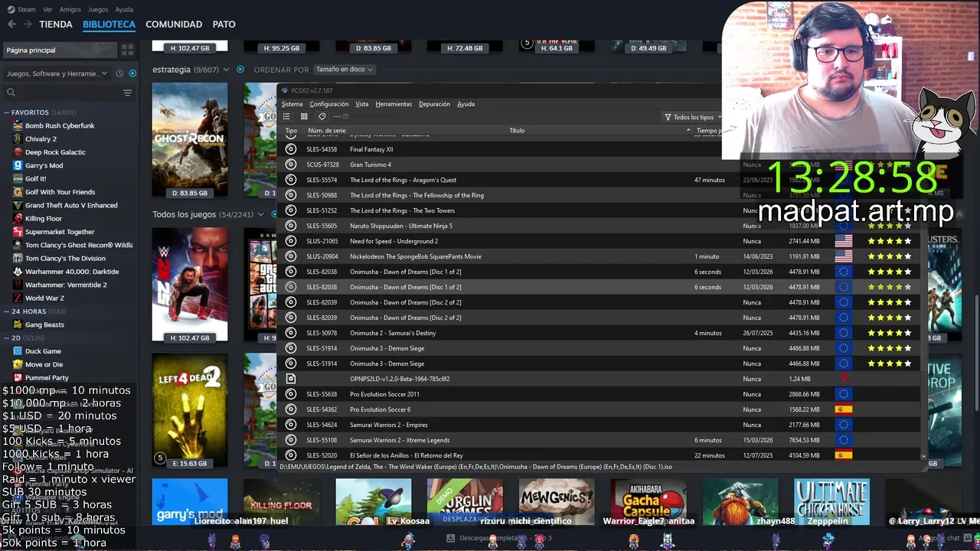Open Ghost Recon cover in estrategia shelf
Screen dimensions: 980x551
coord(190,139)
